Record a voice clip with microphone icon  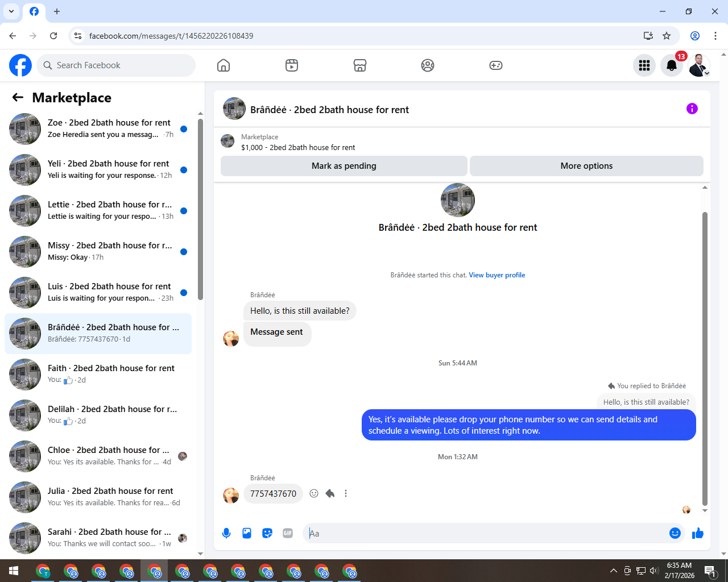(x=226, y=533)
